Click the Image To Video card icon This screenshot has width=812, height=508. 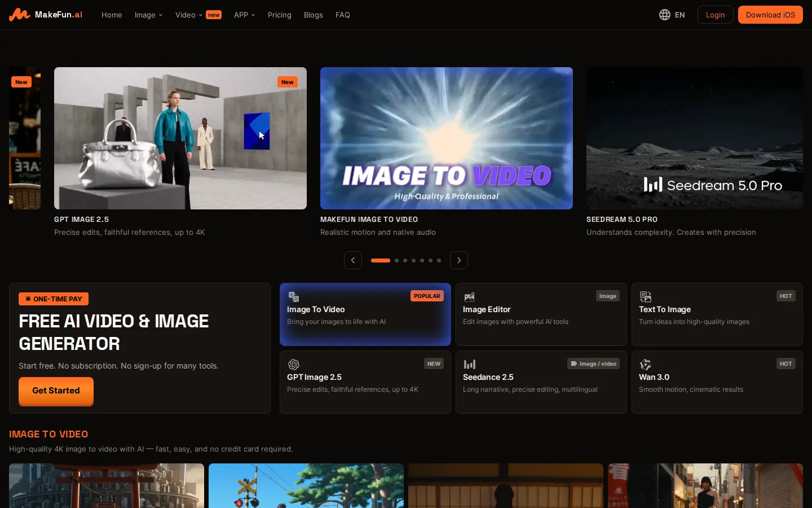pyautogui.click(x=294, y=297)
